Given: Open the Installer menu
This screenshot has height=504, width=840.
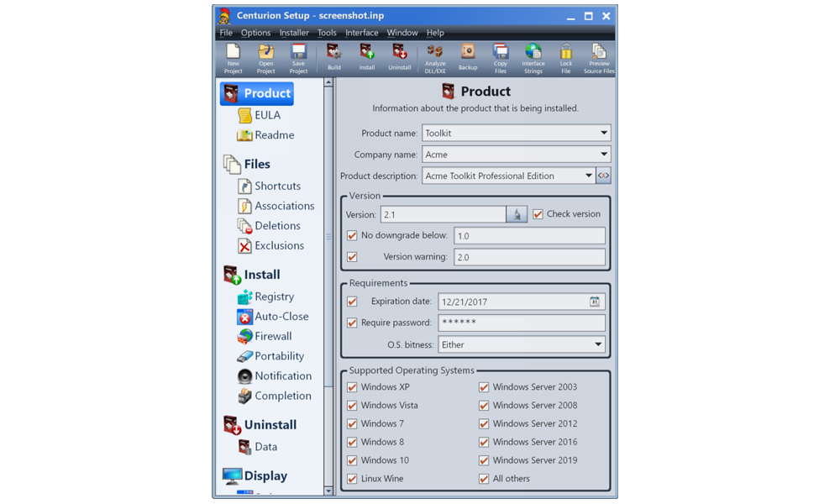Looking at the screenshot, I should 294,33.
